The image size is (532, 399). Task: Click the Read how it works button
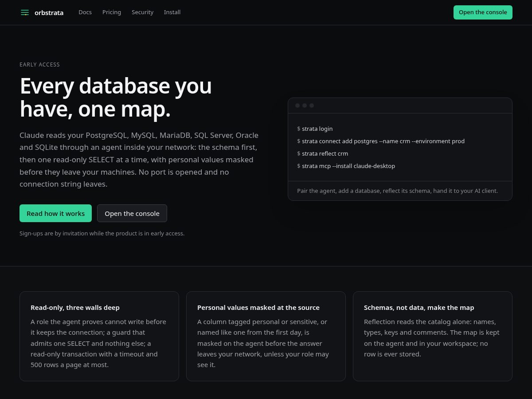[x=55, y=213]
